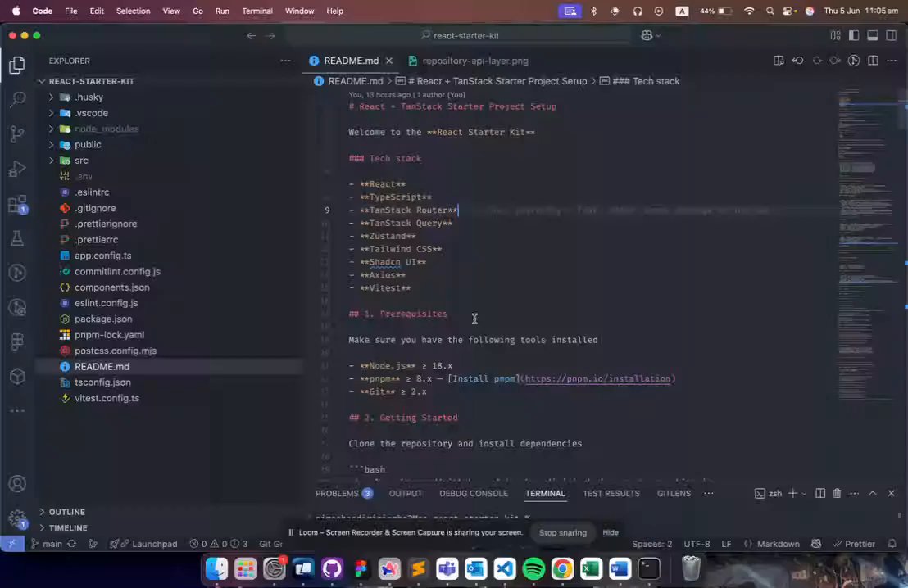The width and height of the screenshot is (908, 588).
Task: Split the editor right
Action: (873, 61)
